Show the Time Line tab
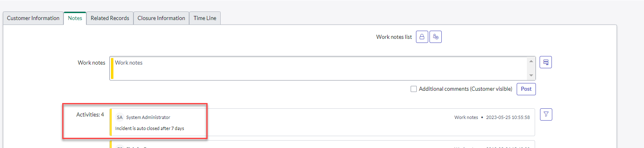 [x=205, y=18]
